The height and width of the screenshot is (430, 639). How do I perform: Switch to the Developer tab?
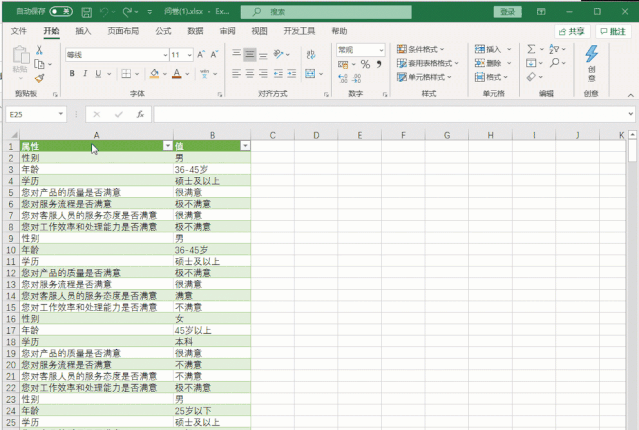[x=299, y=31]
